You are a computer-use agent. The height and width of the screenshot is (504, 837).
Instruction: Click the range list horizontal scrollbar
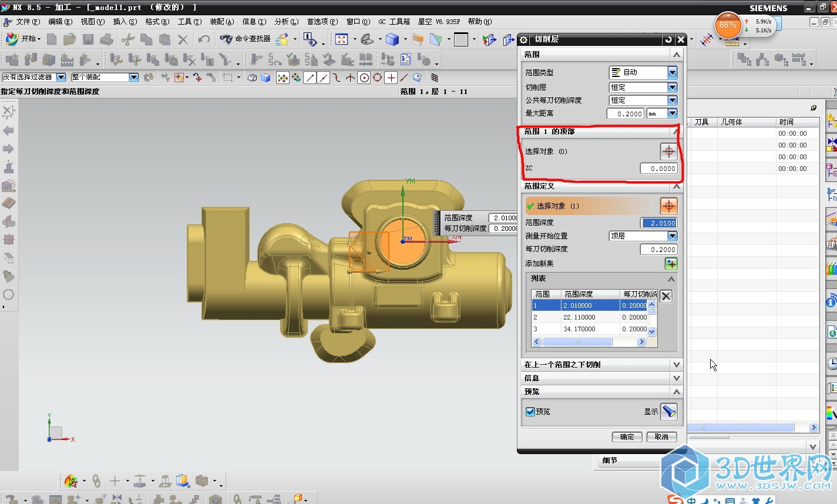click(577, 342)
